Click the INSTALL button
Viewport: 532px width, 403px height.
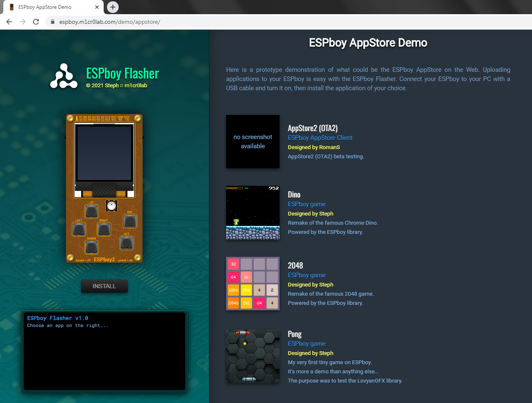click(104, 286)
